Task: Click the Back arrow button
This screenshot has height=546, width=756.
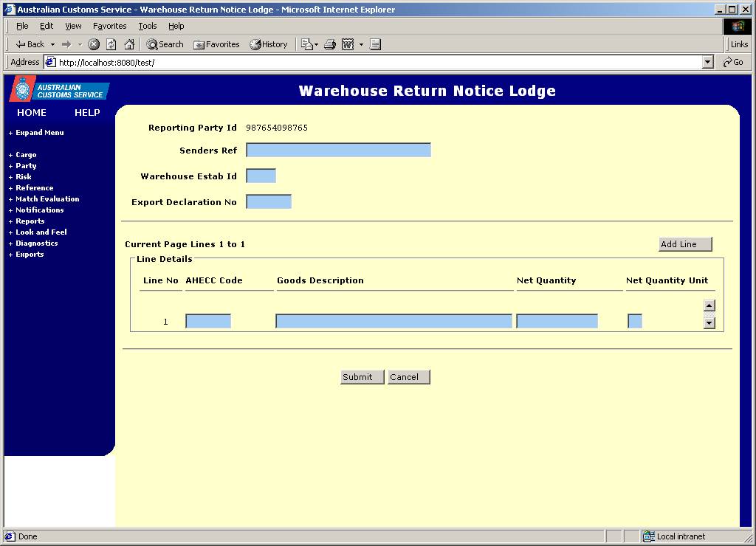Action: [30, 44]
